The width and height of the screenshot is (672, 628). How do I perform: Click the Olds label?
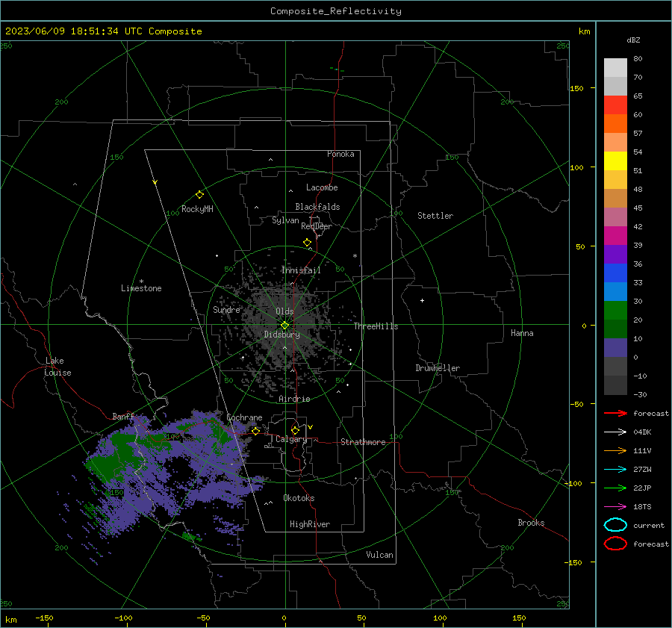tap(284, 311)
